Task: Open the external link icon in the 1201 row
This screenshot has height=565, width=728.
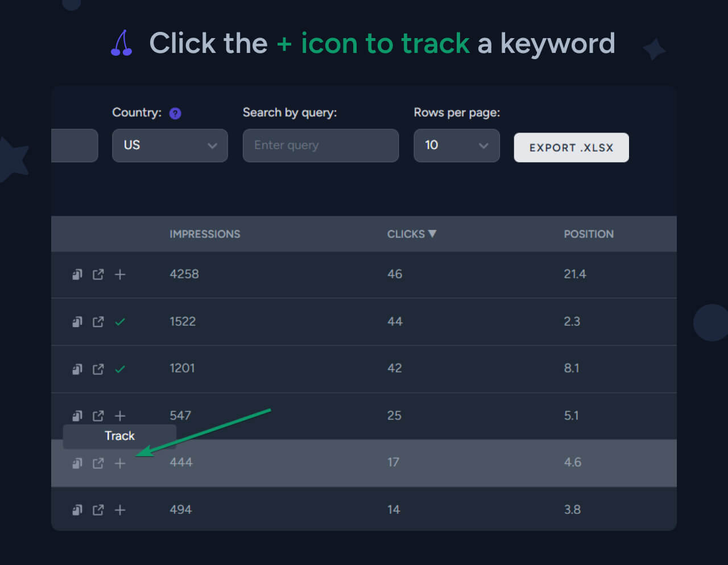Action: [98, 369]
